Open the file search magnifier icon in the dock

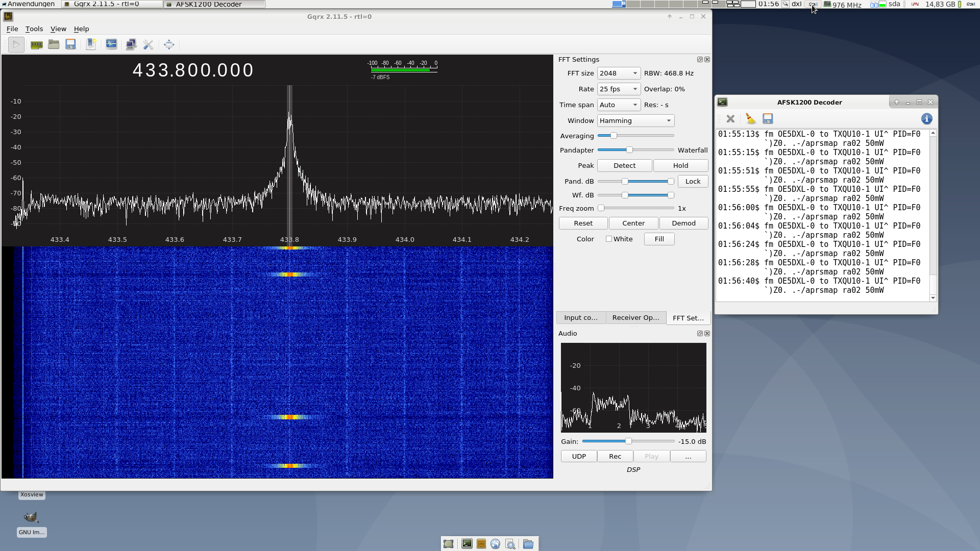pos(510,544)
